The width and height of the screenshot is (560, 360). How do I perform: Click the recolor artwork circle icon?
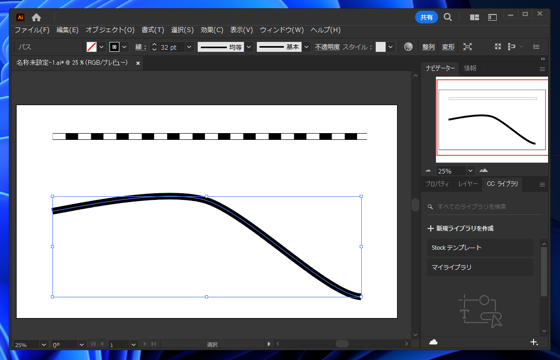[408, 47]
